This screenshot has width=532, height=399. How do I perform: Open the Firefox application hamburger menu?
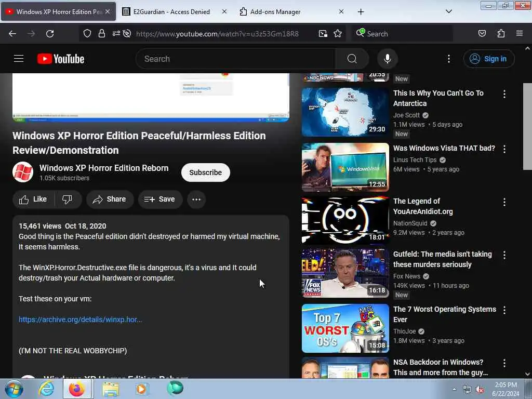(x=520, y=33)
